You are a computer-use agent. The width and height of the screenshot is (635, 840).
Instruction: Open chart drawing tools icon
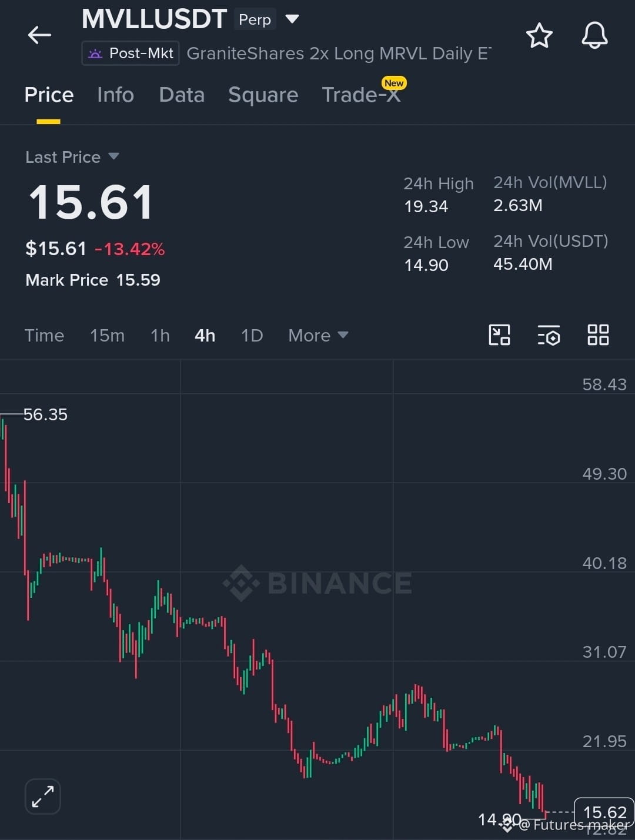pos(499,335)
